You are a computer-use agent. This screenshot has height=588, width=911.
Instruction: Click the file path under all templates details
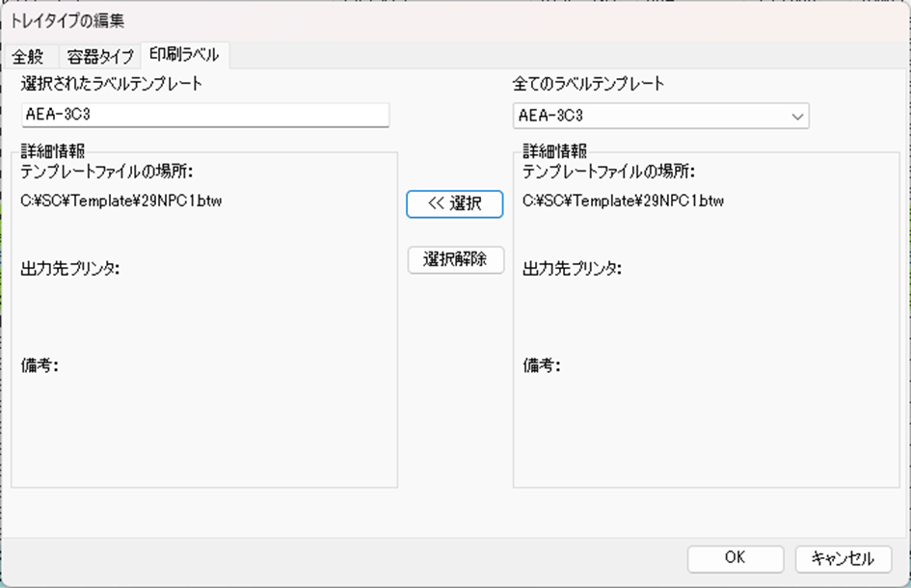624,201
